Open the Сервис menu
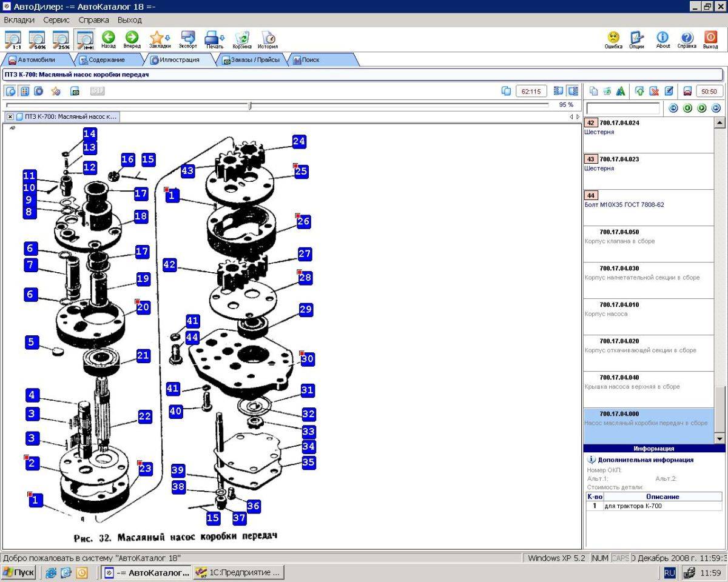The width and height of the screenshot is (728, 582). [x=56, y=20]
